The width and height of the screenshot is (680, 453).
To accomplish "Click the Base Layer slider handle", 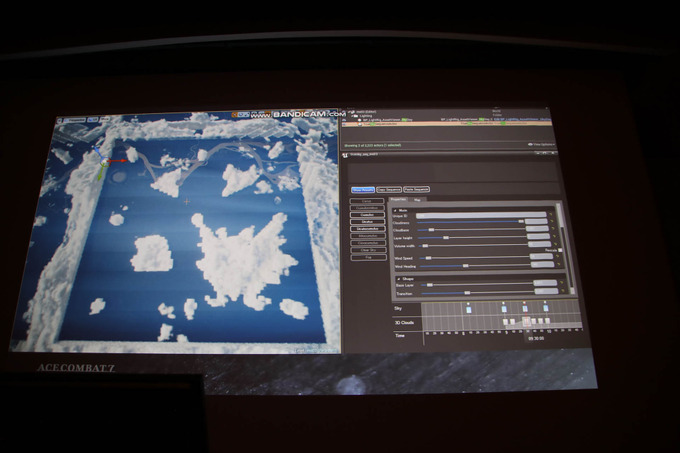I will 430,285.
